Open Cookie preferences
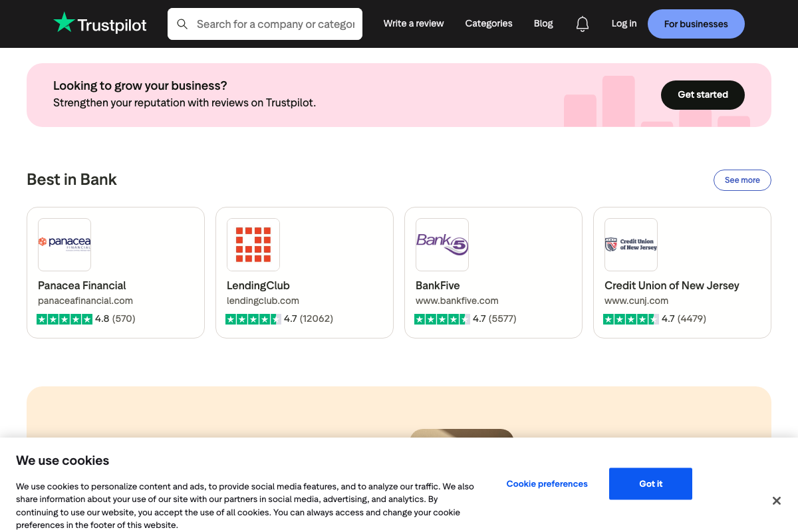Screen dimensions: 798x532 (x=547, y=484)
